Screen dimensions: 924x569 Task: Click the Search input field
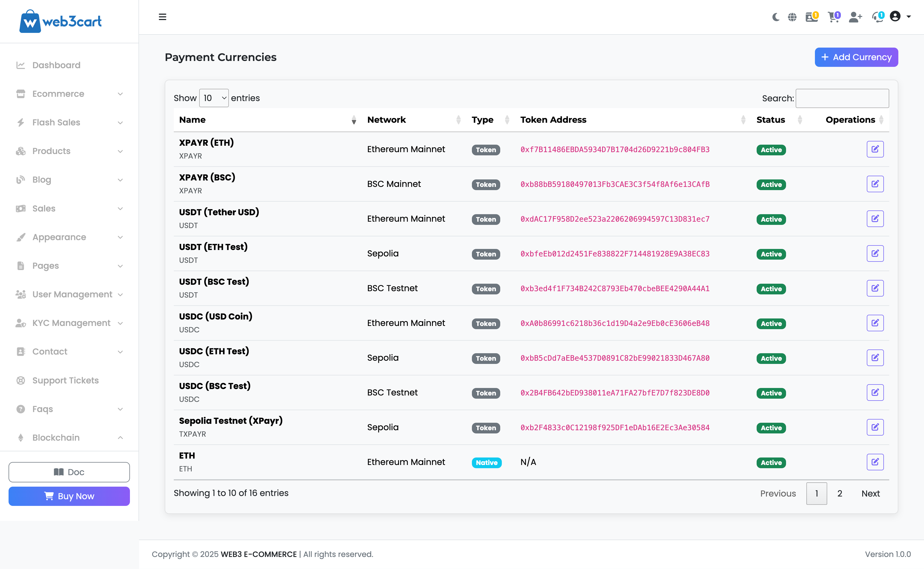pos(842,98)
